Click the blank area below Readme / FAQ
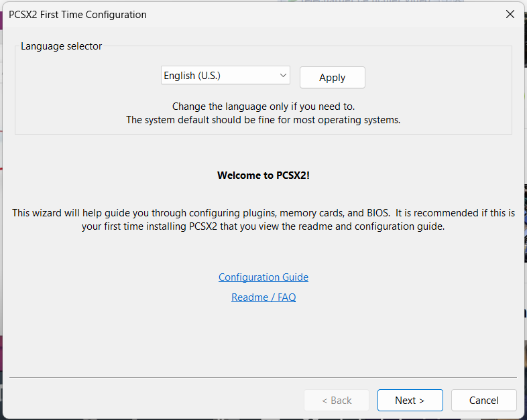 263,339
